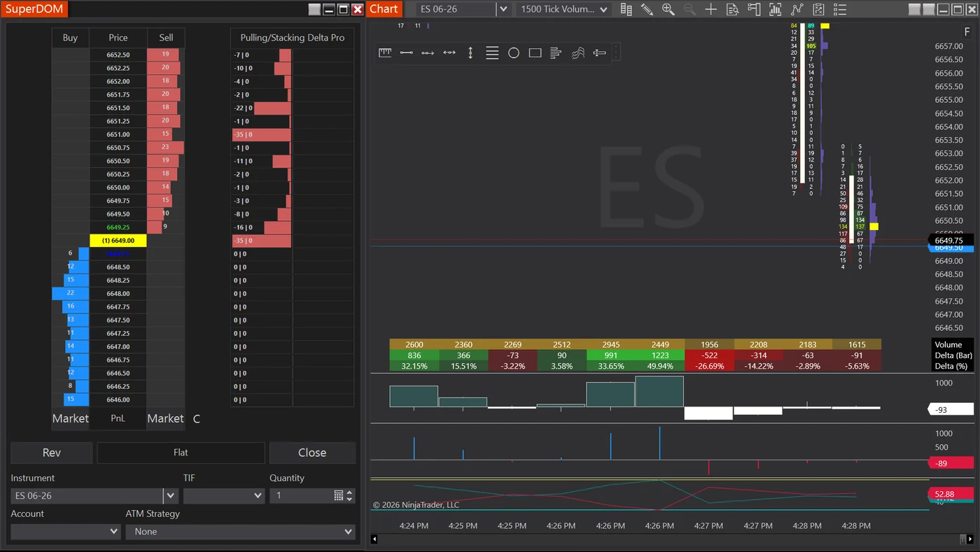Image resolution: width=980 pixels, height=552 pixels.
Task: Click the Flat position display
Action: coord(181,453)
